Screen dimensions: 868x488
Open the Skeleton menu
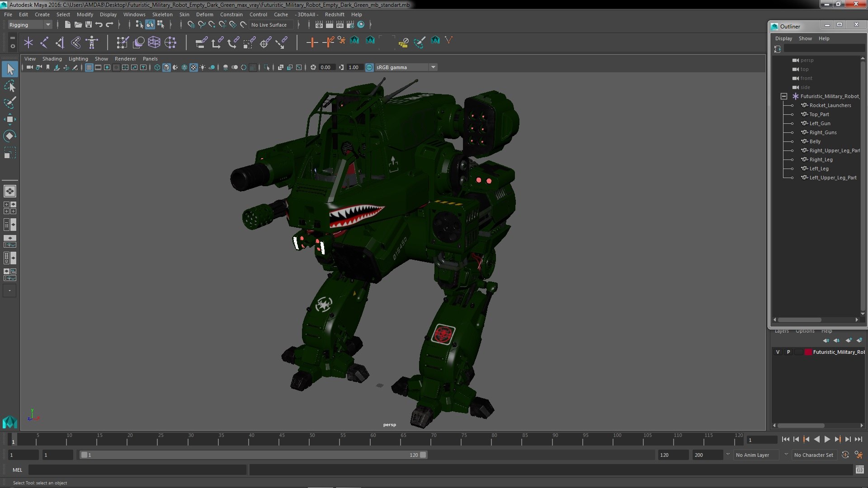click(162, 14)
